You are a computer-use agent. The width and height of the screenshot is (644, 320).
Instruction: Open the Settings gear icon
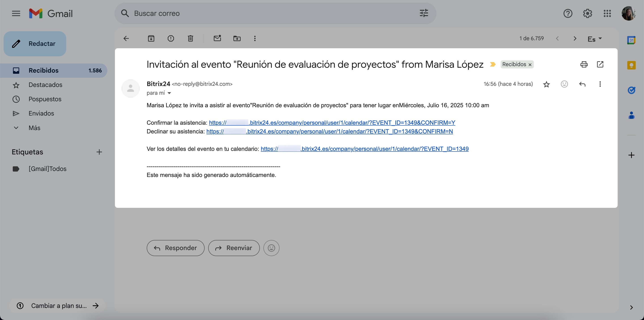[x=587, y=13]
